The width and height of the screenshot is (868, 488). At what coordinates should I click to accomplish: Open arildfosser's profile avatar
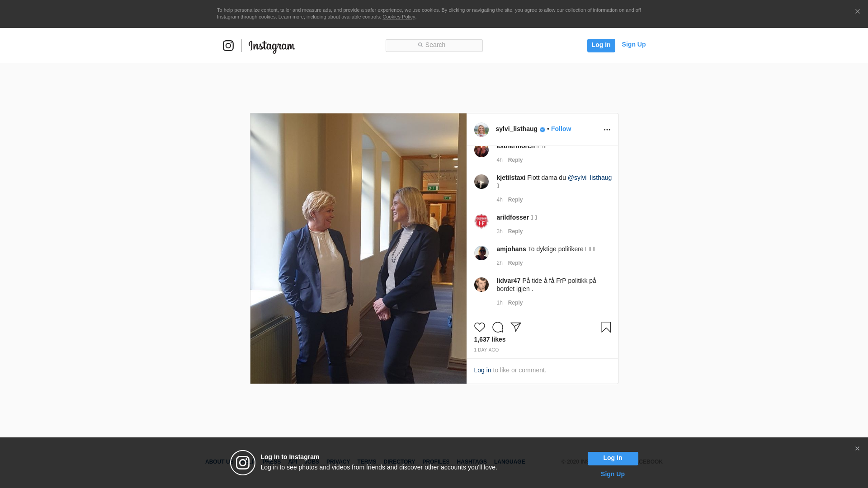pos(481,221)
